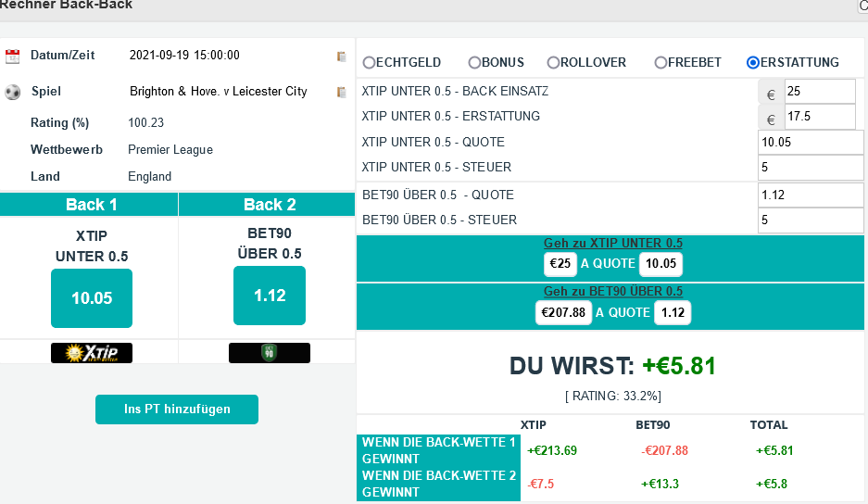
Task: Select the FREEBET radio option
Action: (x=660, y=63)
